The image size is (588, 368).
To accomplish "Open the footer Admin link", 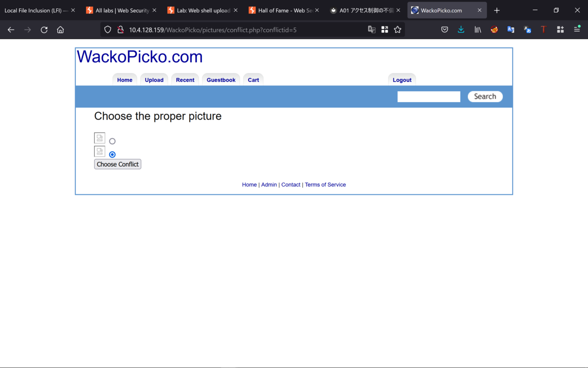I will tap(269, 185).
